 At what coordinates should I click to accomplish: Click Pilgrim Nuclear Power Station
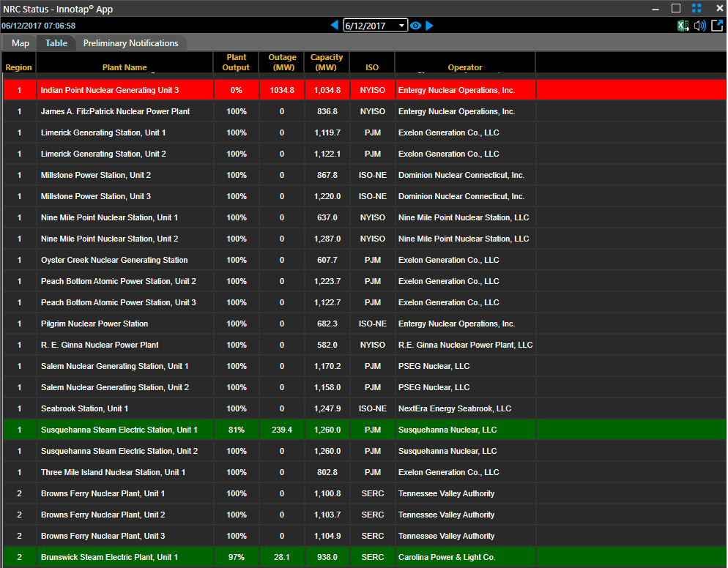pos(94,324)
